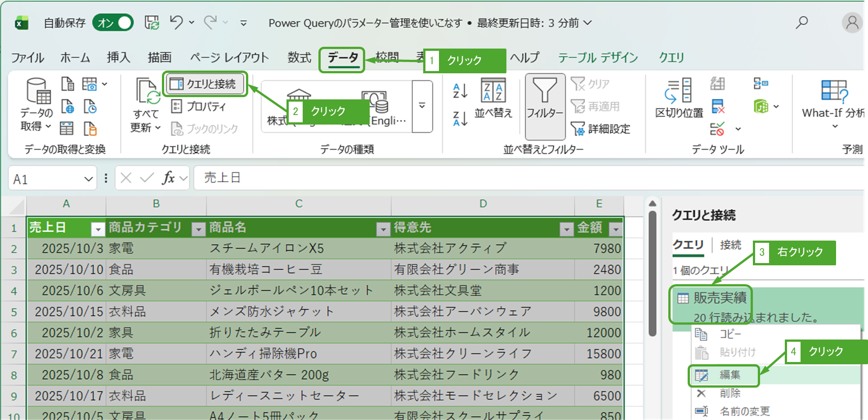This screenshot has width=868, height=420.
Task: Open the データの取得 icon
Action: [x=37, y=92]
